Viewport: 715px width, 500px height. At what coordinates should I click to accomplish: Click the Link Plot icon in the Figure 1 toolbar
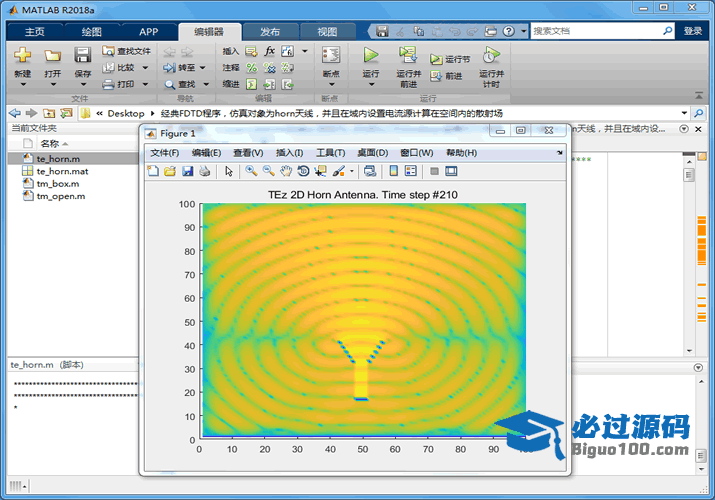coord(370,171)
